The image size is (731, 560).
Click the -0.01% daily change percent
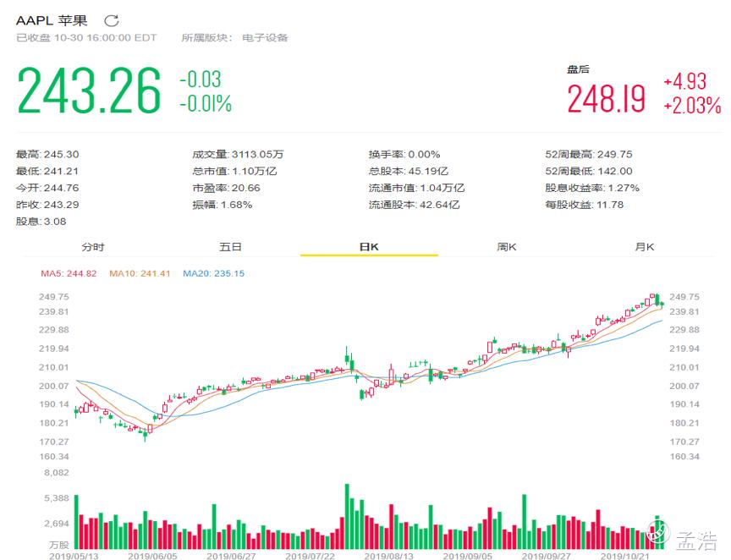[x=206, y=103]
